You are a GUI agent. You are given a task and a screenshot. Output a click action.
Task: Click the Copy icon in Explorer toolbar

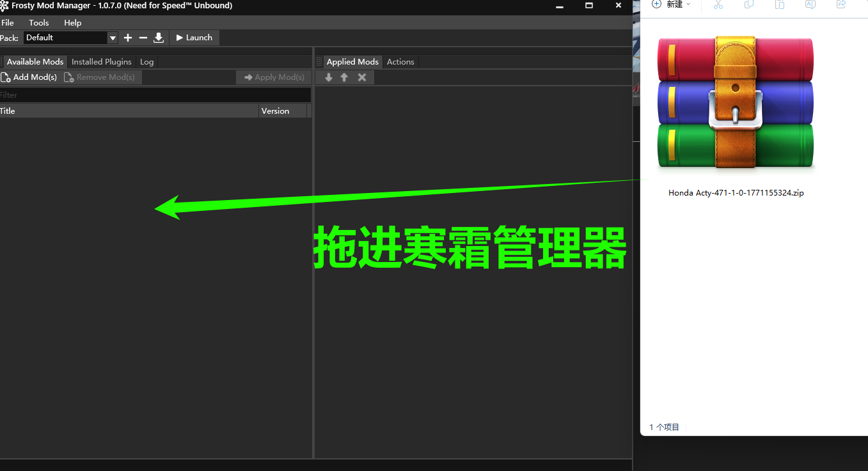(749, 4)
